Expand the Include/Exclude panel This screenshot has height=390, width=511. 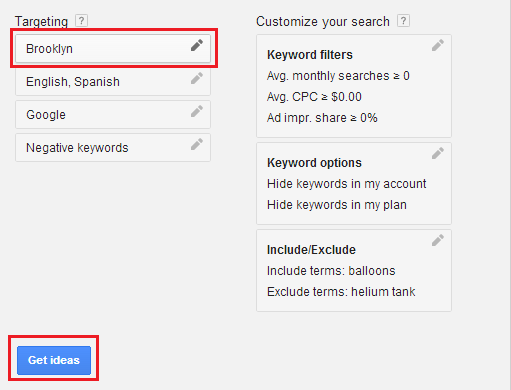pyautogui.click(x=354, y=271)
